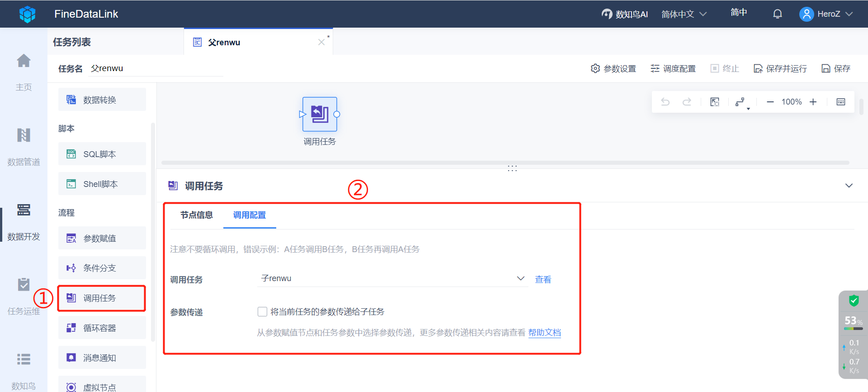The image size is (868, 392).
Task: Click the auto-layout icon in canvas toolbar
Action: 741,102
